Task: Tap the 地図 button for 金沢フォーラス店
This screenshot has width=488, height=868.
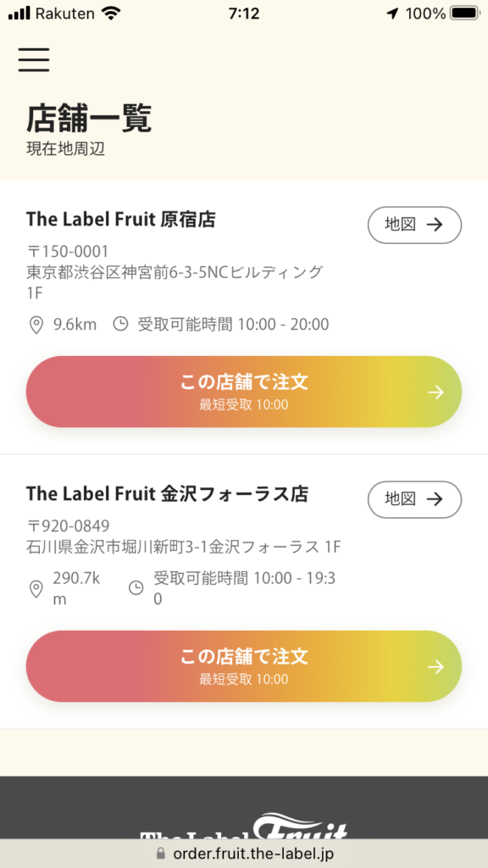Action: pos(414,499)
